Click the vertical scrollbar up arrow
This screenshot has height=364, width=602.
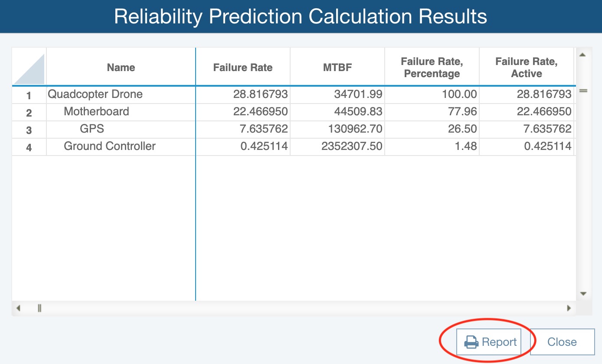click(x=583, y=55)
